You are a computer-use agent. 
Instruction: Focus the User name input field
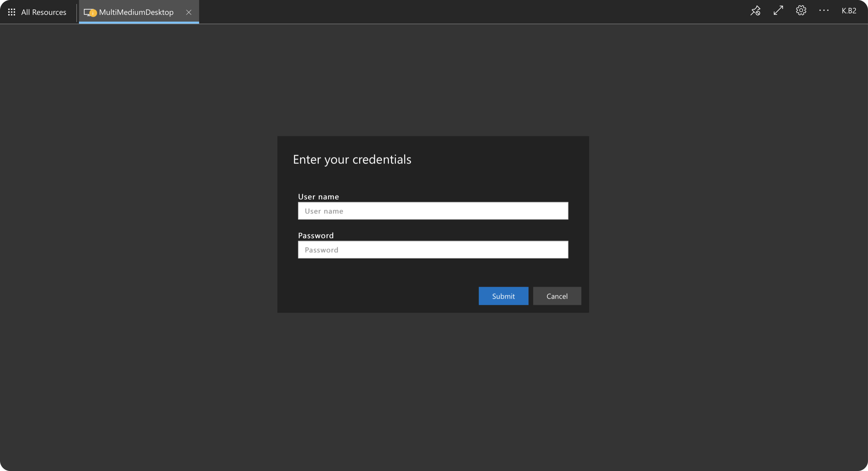coord(433,211)
